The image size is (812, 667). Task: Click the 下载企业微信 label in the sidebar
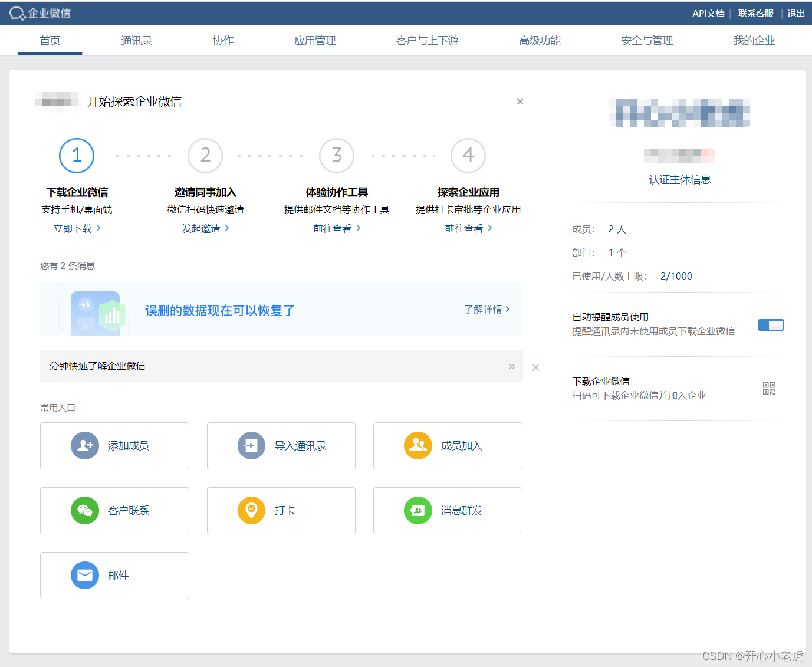pos(601,381)
